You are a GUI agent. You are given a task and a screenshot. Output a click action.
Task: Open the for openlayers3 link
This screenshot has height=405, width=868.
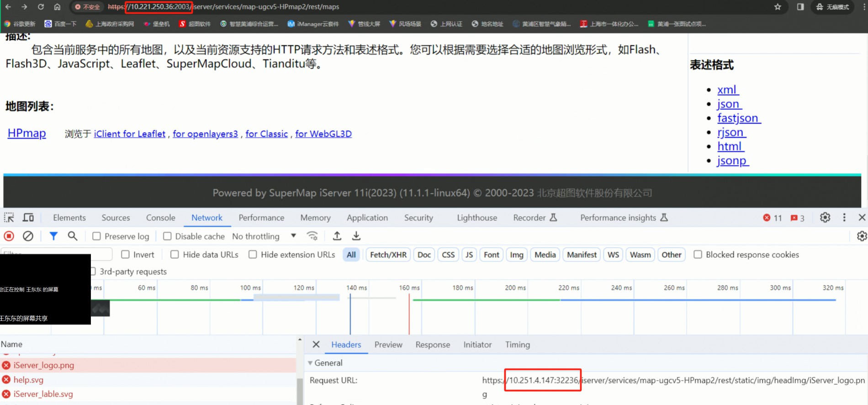[205, 134]
